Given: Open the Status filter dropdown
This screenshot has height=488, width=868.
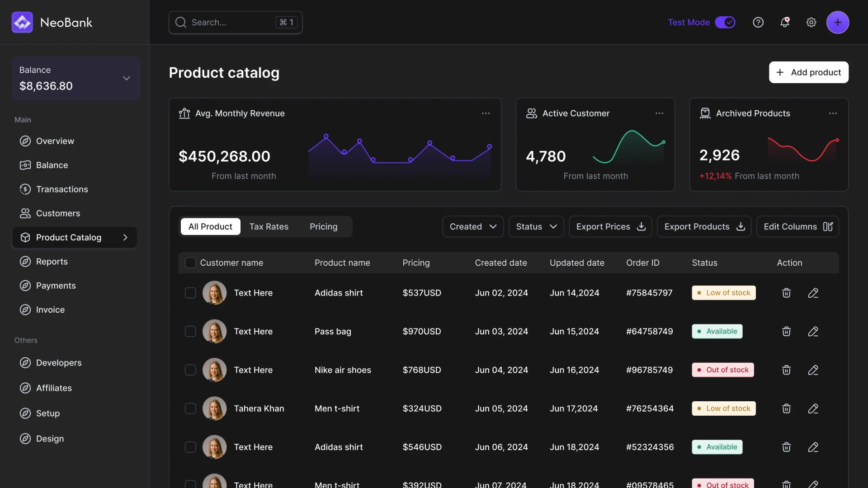Looking at the screenshot, I should 536,226.
